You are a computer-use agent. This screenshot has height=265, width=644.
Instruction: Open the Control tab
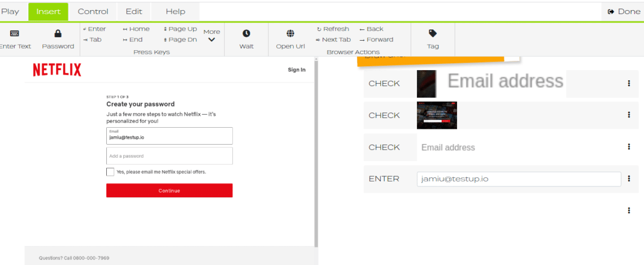click(93, 11)
